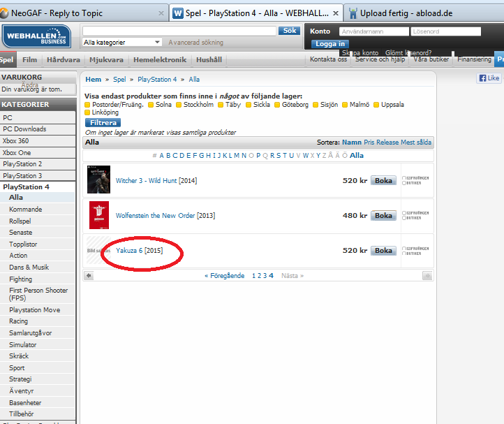This screenshot has width=504, height=424.
Task: Close the NeoGAF Reply to Topic tab
Action: point(162,13)
